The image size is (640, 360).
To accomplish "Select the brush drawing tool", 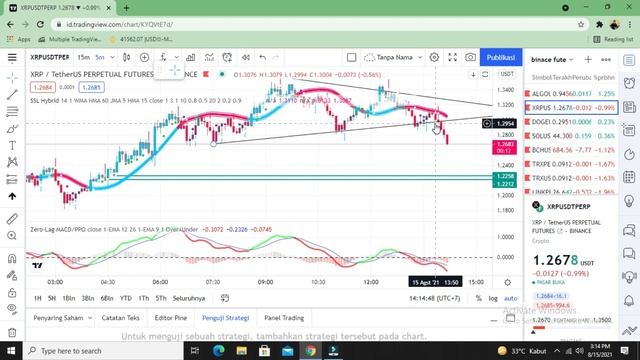I will click(12, 129).
